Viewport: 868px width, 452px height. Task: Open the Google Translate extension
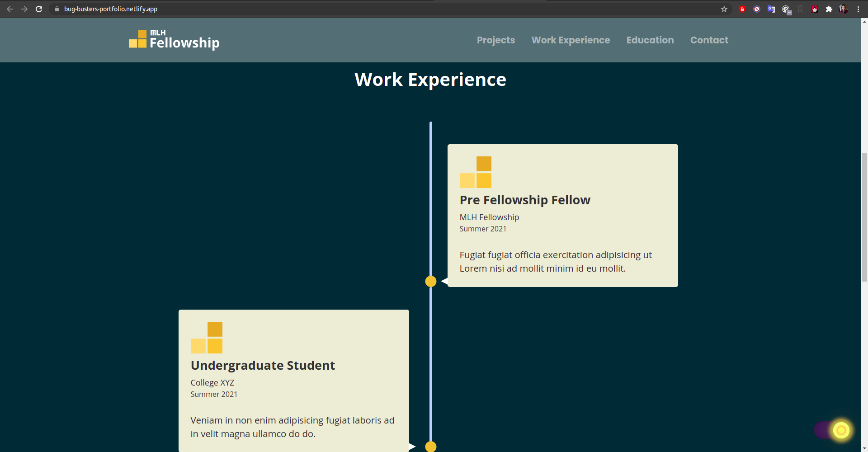(x=771, y=9)
